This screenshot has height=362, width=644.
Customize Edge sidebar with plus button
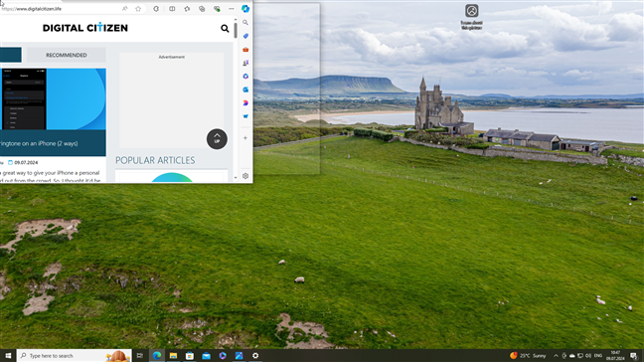click(x=245, y=138)
